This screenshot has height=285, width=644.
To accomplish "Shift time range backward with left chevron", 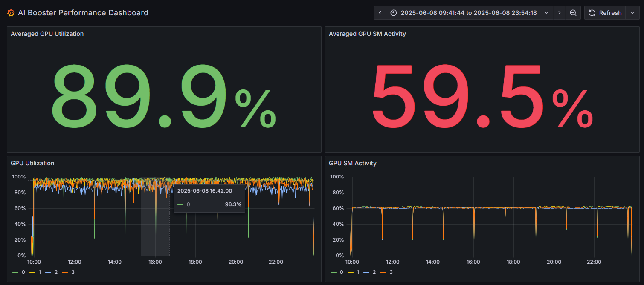I will coord(380,13).
